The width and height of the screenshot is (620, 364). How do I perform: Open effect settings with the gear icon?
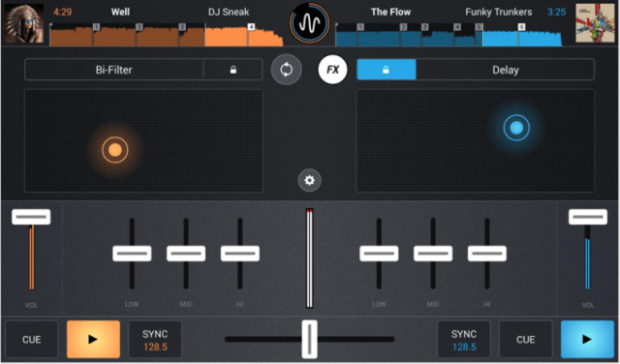[x=309, y=180]
